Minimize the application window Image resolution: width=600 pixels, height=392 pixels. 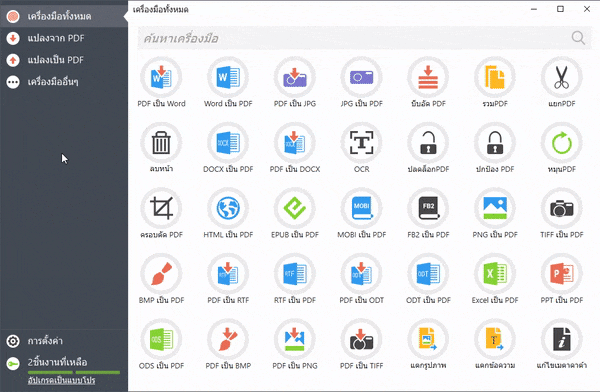(534, 9)
